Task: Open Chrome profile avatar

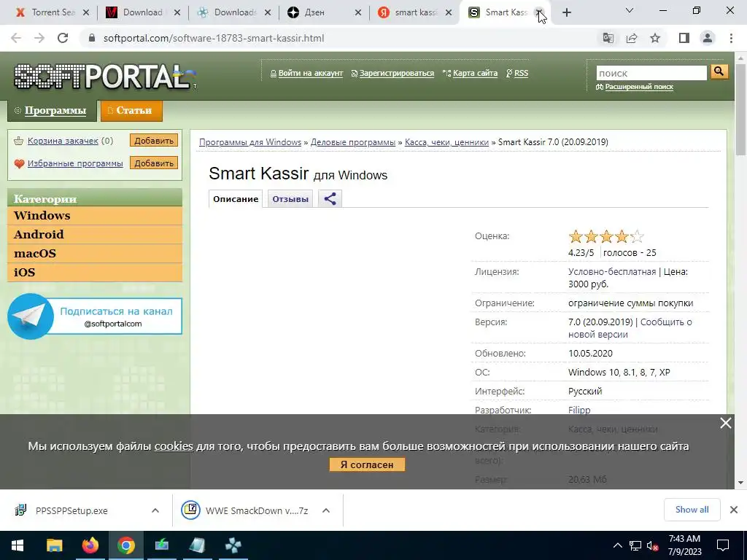Action: coord(708,38)
